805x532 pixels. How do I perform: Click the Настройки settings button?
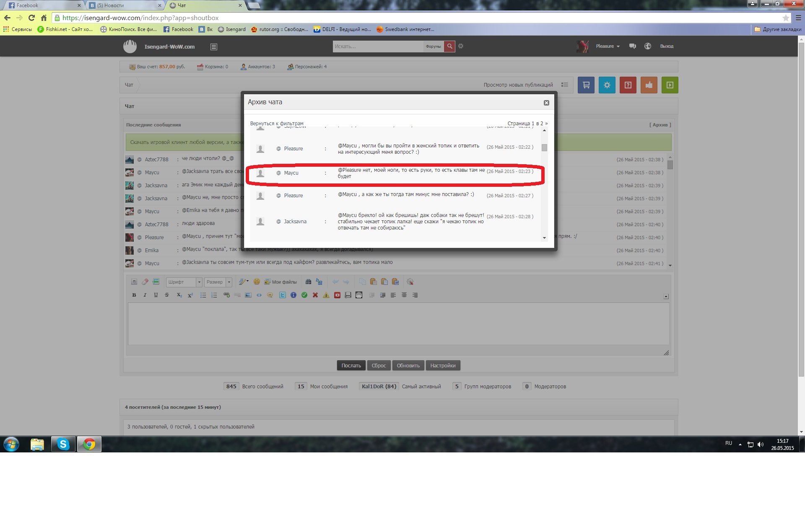click(443, 366)
